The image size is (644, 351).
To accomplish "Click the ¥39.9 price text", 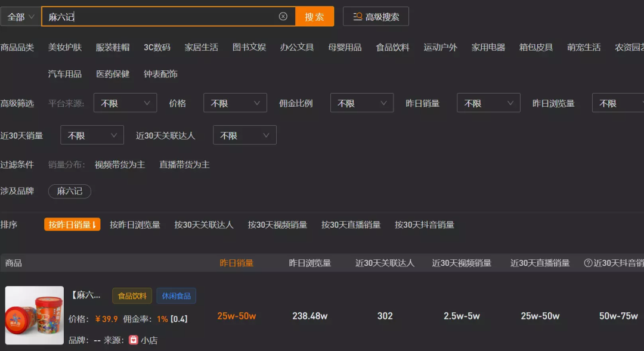I will (106, 319).
